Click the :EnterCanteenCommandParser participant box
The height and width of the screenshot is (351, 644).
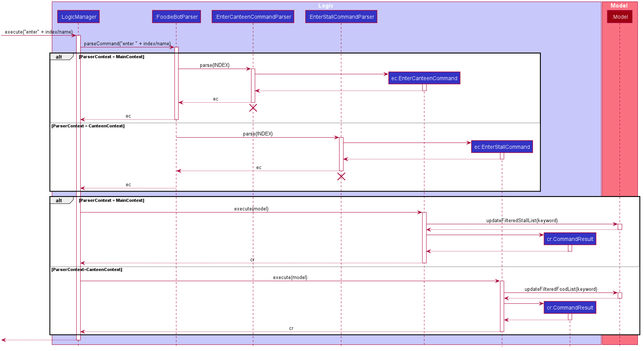(x=253, y=17)
